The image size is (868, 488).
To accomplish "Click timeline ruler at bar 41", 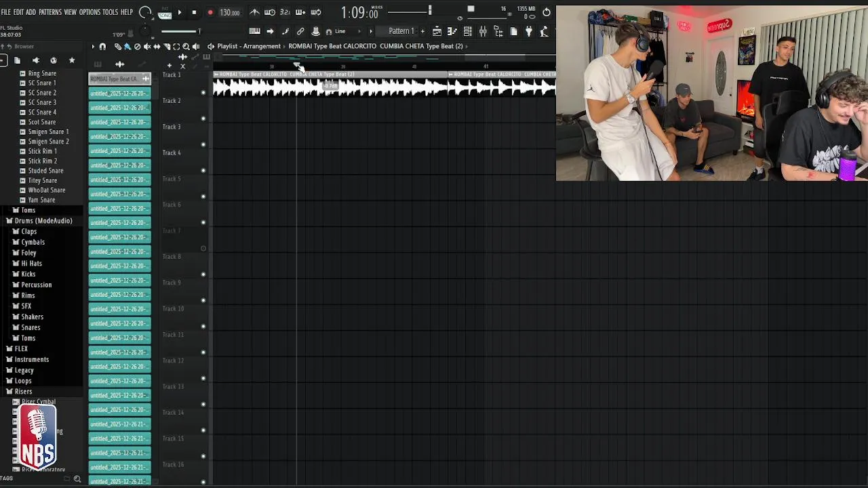I will point(486,66).
